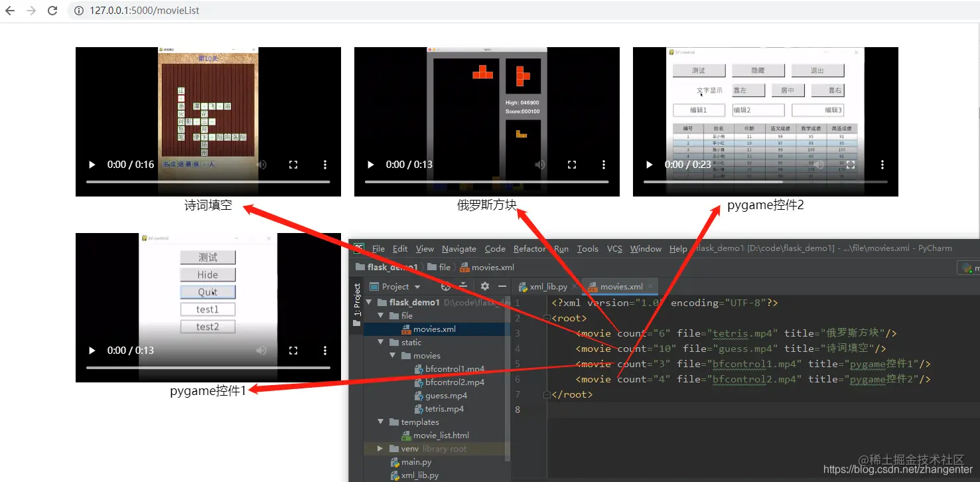Switch to the xml_lib.py editor tab
The height and width of the screenshot is (482, 980).
pyautogui.click(x=543, y=287)
